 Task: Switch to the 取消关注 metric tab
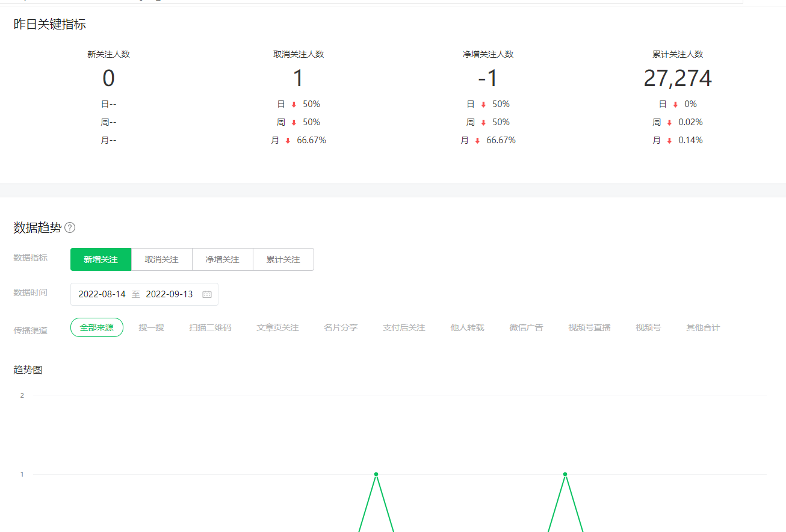point(162,259)
